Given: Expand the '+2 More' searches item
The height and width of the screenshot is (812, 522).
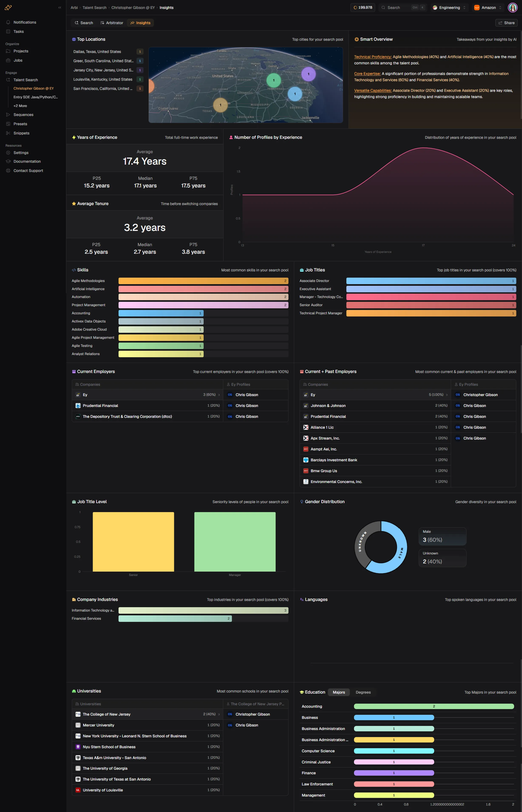Looking at the screenshot, I should [20, 106].
